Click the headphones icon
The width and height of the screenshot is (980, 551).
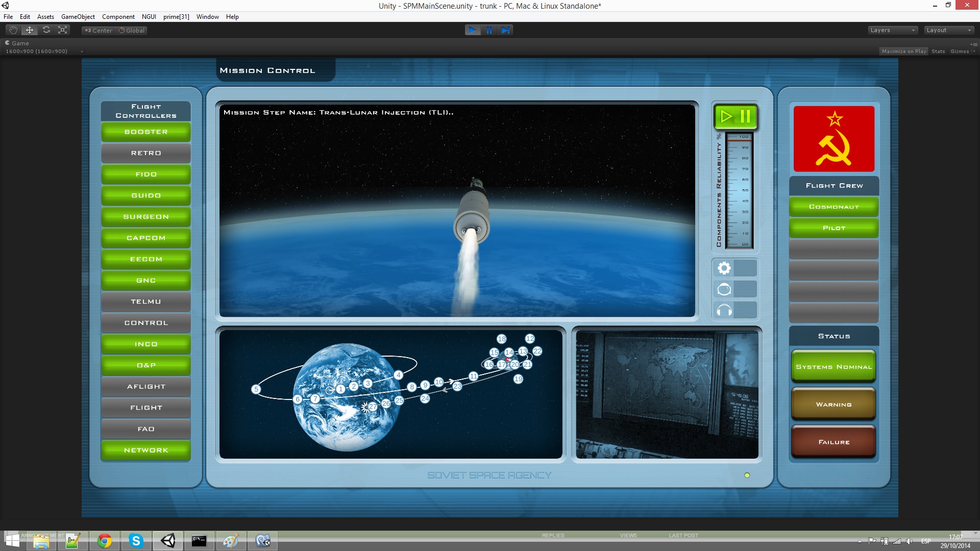pos(724,310)
